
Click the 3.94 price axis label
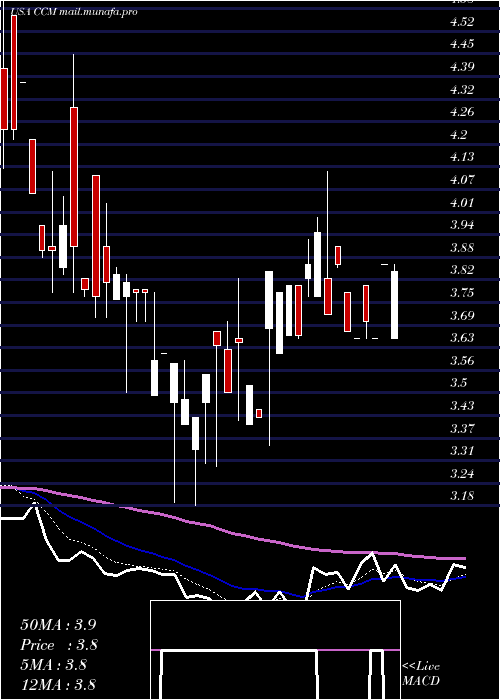click(x=462, y=225)
